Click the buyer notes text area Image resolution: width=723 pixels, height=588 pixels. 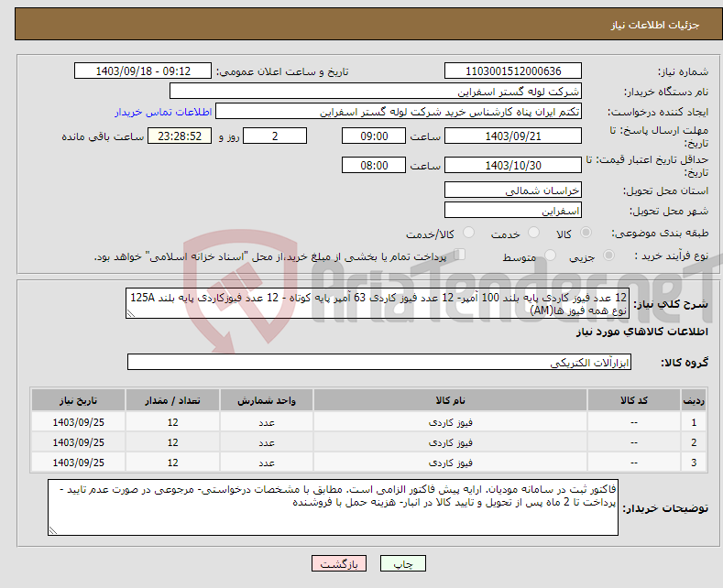click(333, 506)
